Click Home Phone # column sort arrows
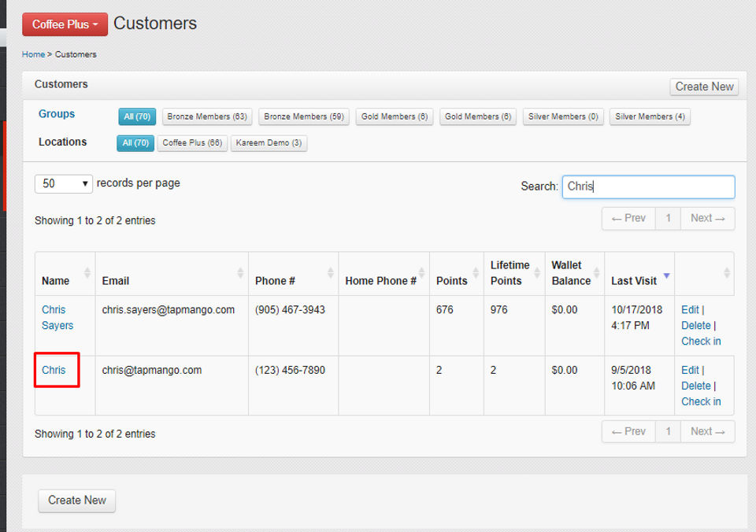The width and height of the screenshot is (756, 532). click(421, 273)
